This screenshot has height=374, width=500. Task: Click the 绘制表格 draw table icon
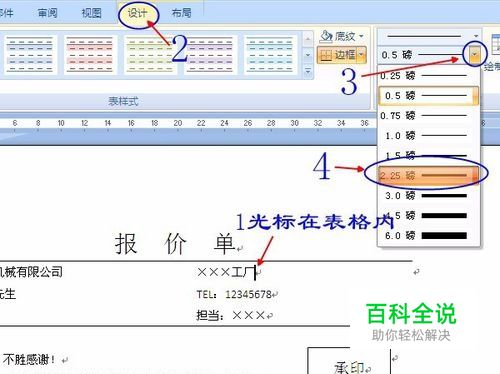495,45
